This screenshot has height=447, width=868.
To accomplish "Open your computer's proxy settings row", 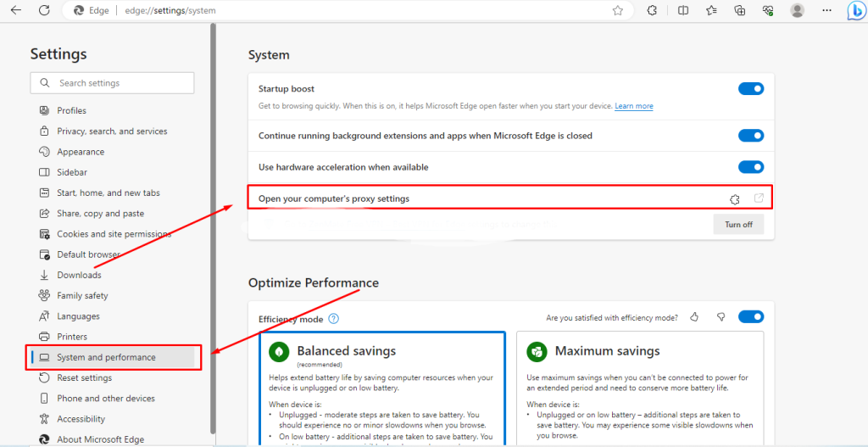I will click(510, 198).
